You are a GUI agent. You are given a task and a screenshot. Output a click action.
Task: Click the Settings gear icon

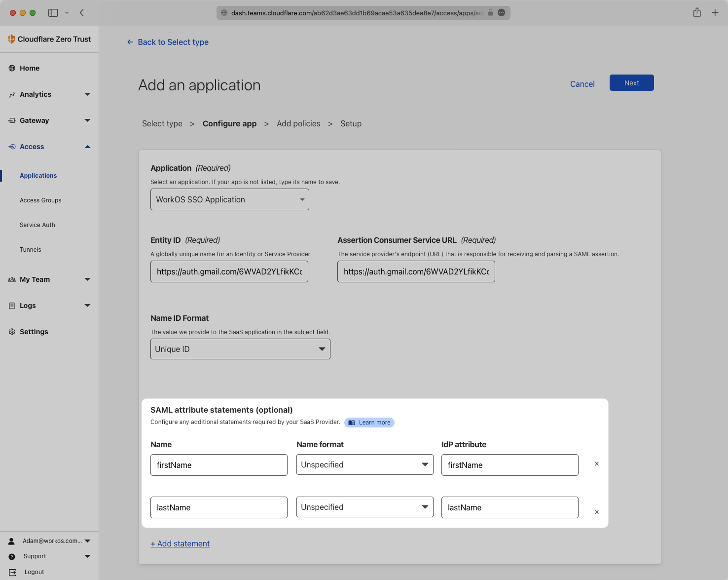12,332
